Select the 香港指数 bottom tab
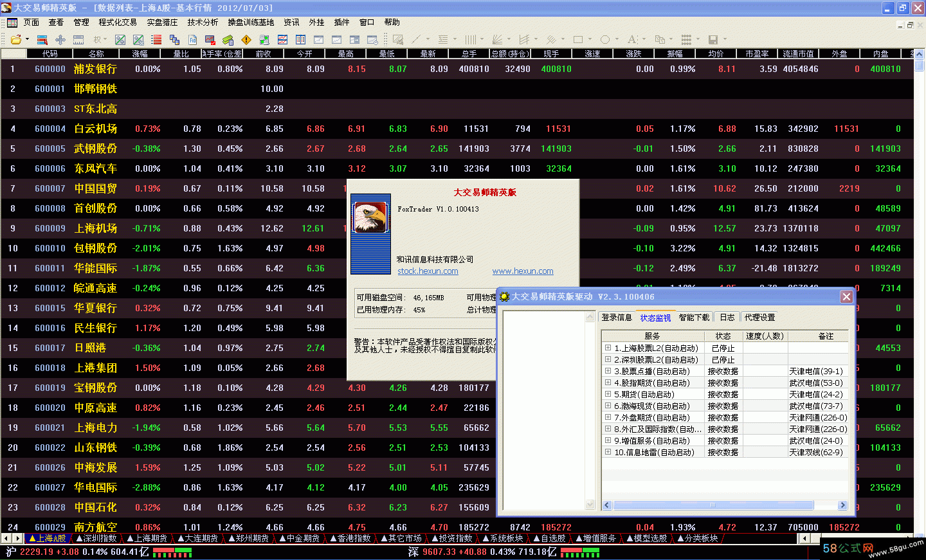926x560 pixels. click(x=350, y=538)
